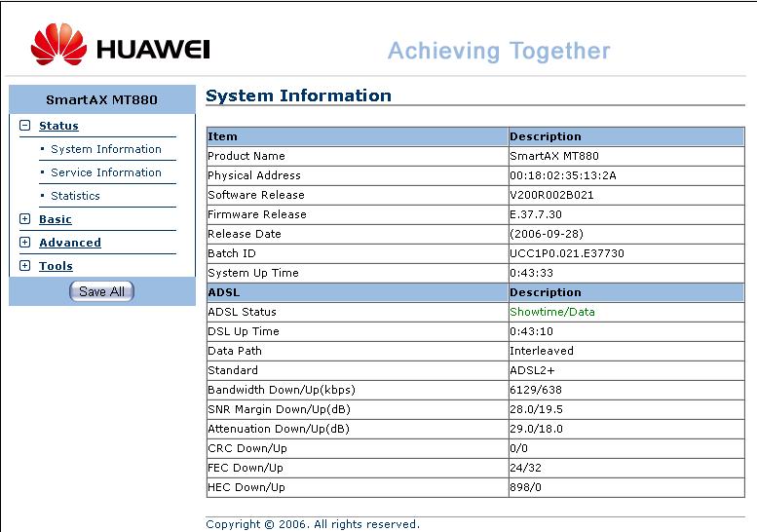The image size is (757, 532).
Task: Select the SNR Margin Down/Up(dB) label
Action: [x=279, y=409]
